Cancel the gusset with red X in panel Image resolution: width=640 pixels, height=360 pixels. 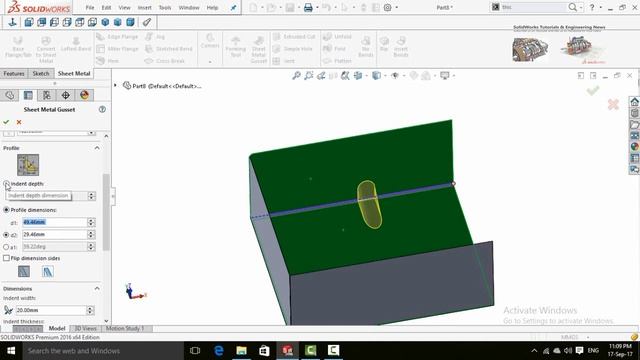pyautogui.click(x=19, y=122)
